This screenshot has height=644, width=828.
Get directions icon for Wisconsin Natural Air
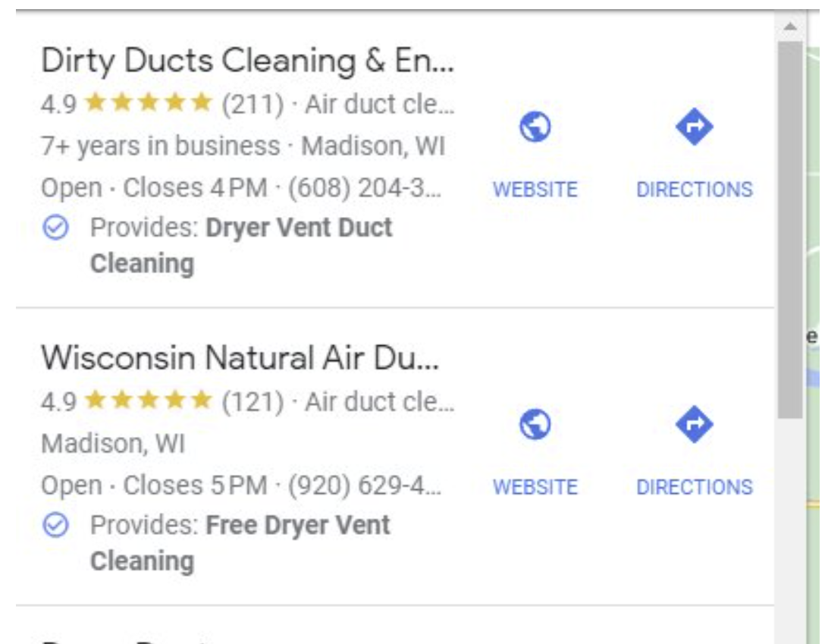click(694, 425)
